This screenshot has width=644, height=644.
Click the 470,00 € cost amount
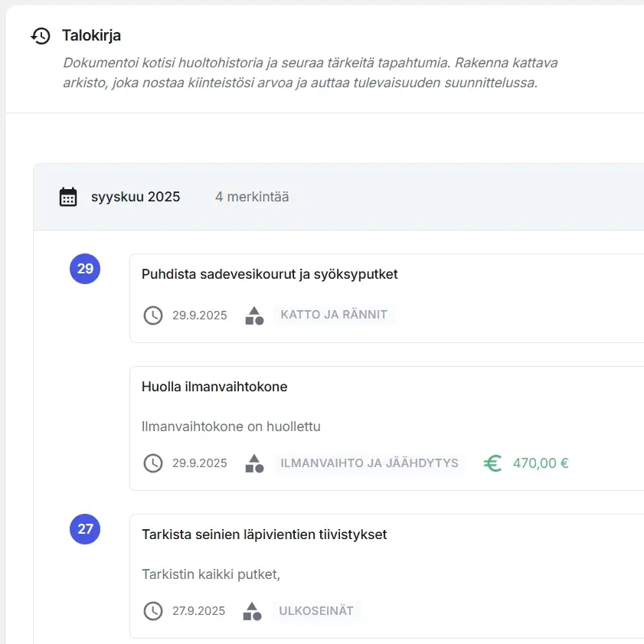coord(541,463)
